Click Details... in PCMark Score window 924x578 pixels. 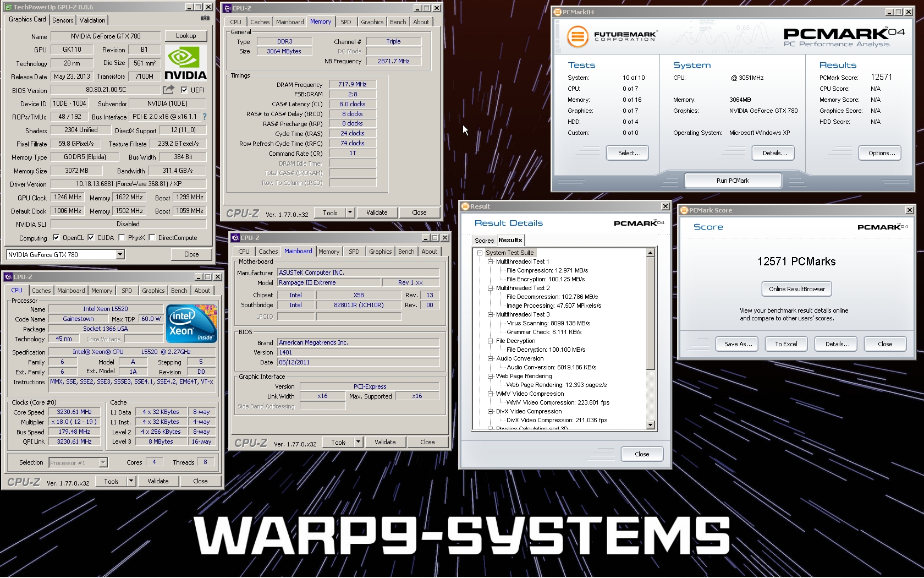point(837,344)
